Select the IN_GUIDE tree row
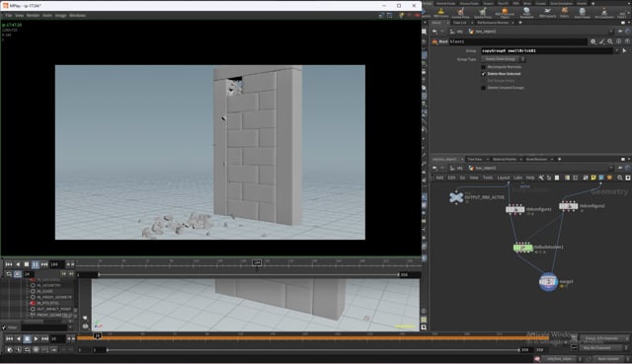This screenshot has height=364, width=632. click(44, 291)
